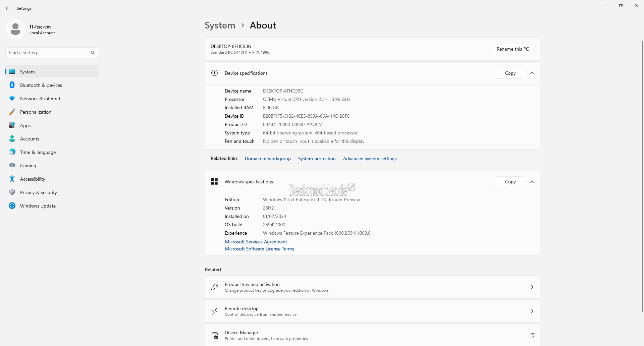Image resolution: width=644 pixels, height=346 pixels.
Task: Click Product ID value 00484-20000-00000-AAOEM
Action: pyautogui.click(x=292, y=124)
